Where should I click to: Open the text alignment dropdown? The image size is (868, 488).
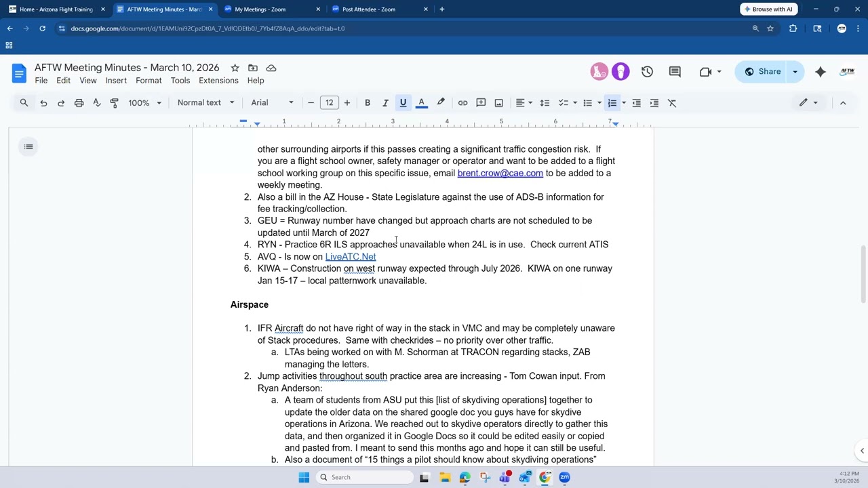[x=524, y=103]
